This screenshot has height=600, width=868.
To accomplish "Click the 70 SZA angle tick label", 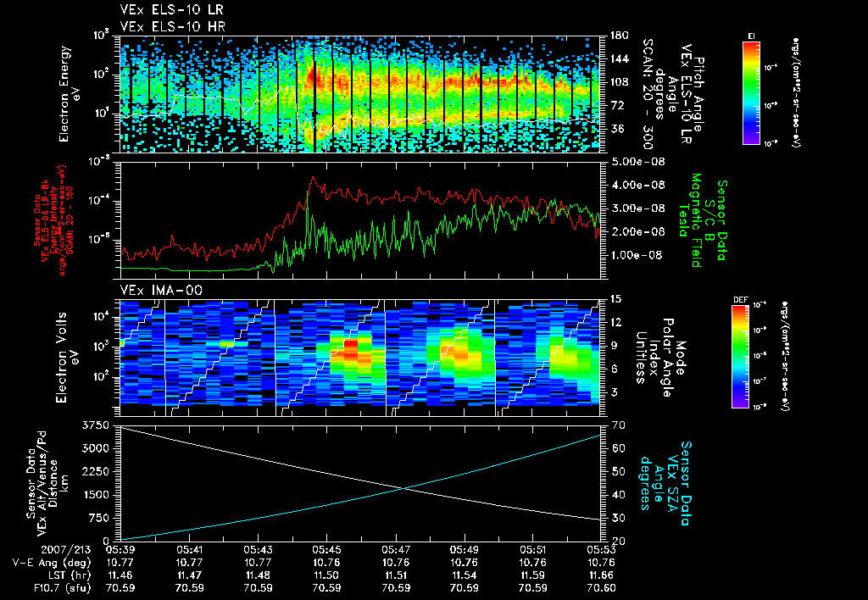I will [x=619, y=425].
